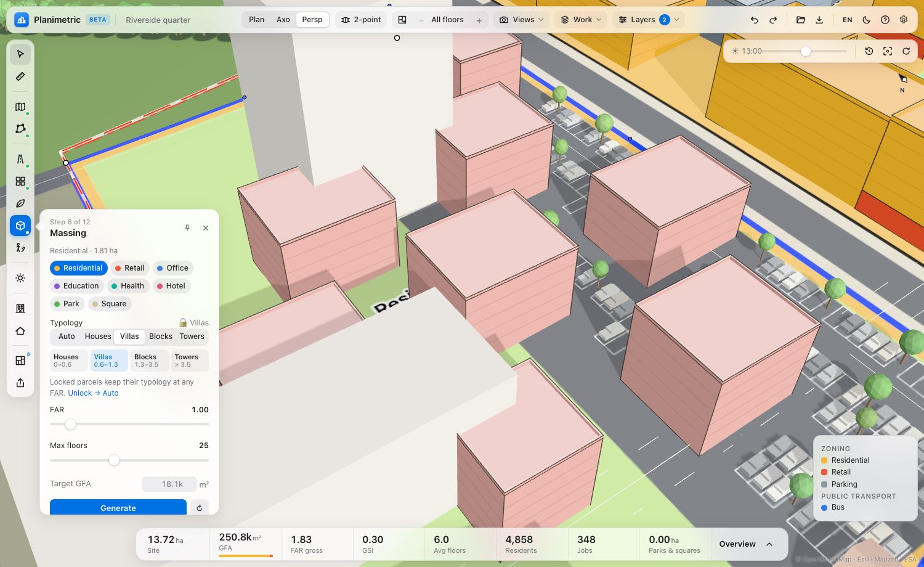Viewport: 924px width, 567px height.
Task: Select the ruler measure tool
Action: (20, 76)
